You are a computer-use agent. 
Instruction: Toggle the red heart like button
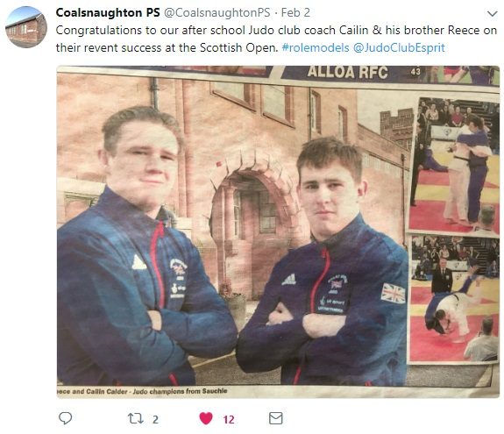tap(206, 418)
